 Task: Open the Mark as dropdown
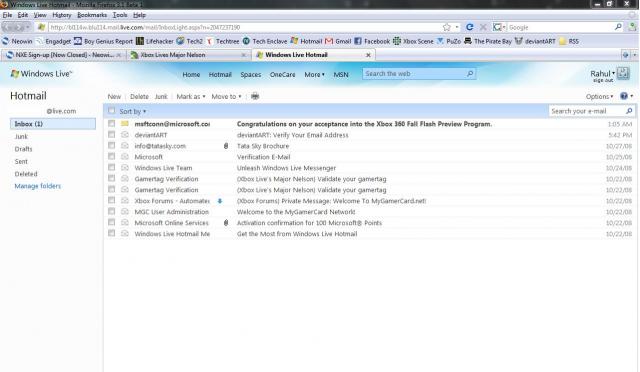pos(191,96)
